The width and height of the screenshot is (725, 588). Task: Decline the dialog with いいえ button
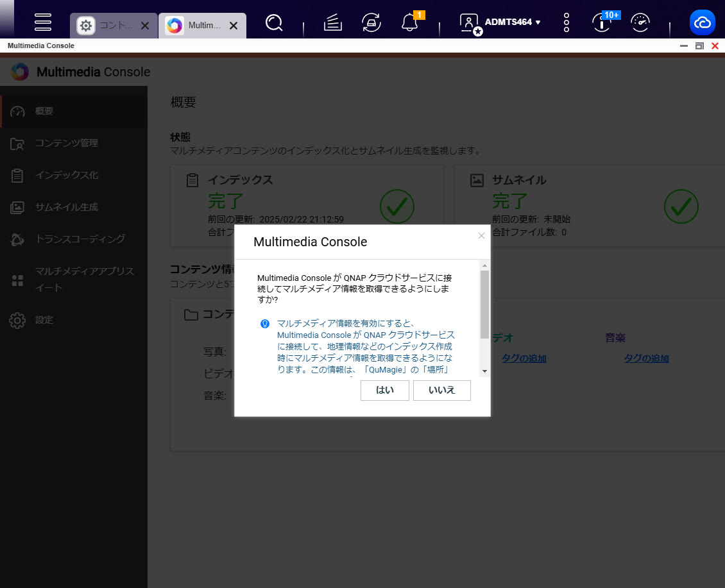pos(441,390)
